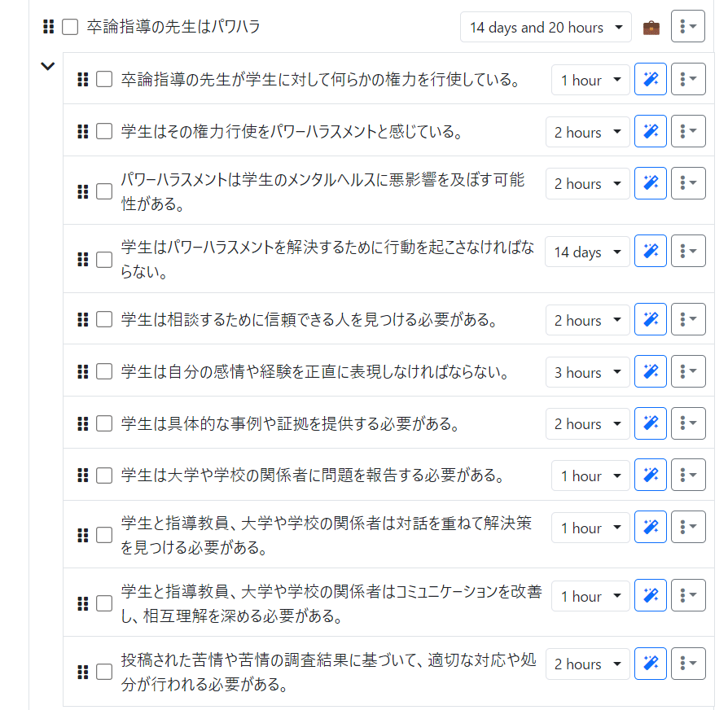This screenshot has width=728, height=710.
Task: Tick checkbox for 投稿された苦情 task
Action: (104, 672)
